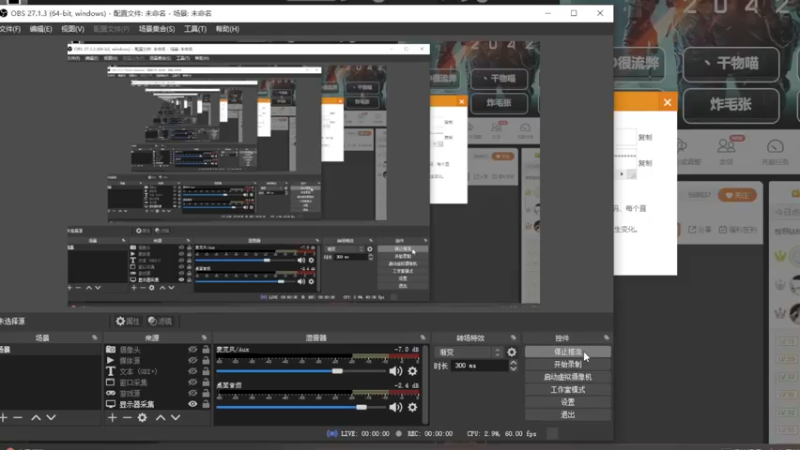Toggle the lock on the 摄像头 source
The image size is (800, 450).
(206, 349)
